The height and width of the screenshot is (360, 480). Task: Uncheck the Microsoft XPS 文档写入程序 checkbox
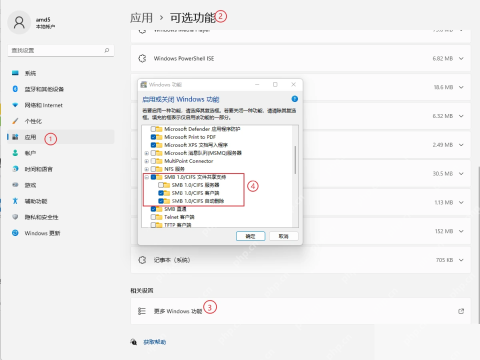[153, 145]
